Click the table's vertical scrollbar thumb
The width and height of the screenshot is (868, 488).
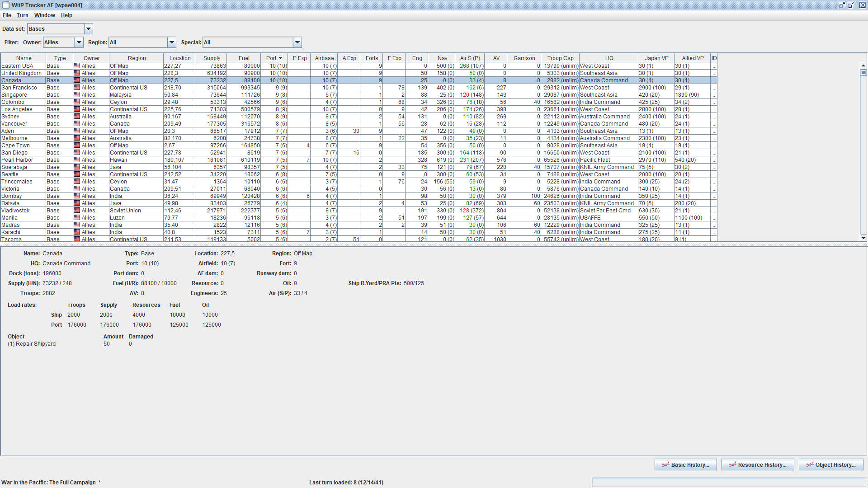[x=863, y=73]
